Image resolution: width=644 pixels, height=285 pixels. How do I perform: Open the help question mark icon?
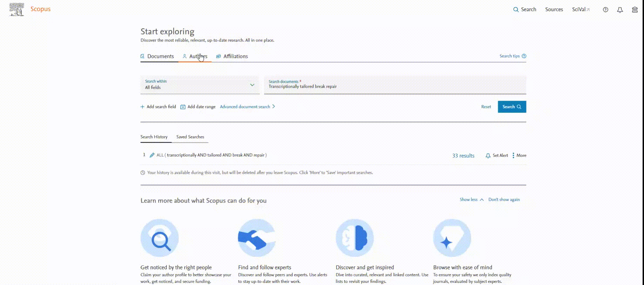605,10
